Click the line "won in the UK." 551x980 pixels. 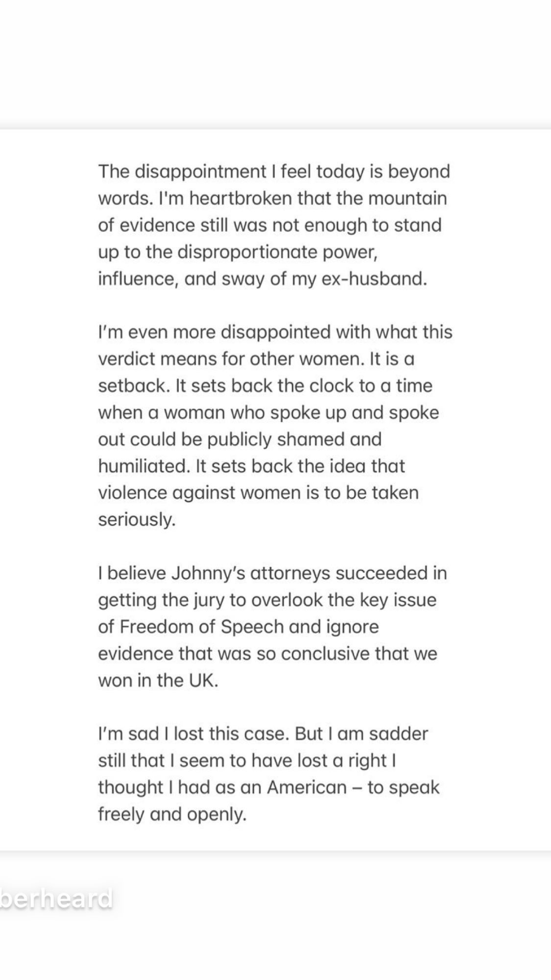point(158,680)
